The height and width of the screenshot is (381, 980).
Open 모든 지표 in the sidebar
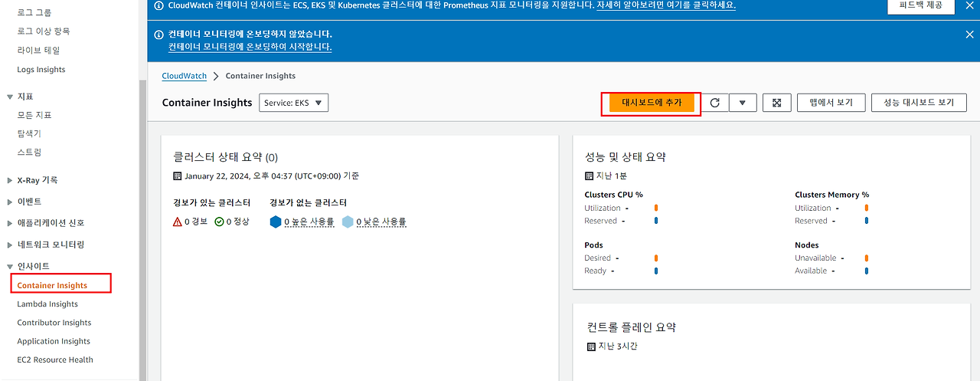click(34, 115)
